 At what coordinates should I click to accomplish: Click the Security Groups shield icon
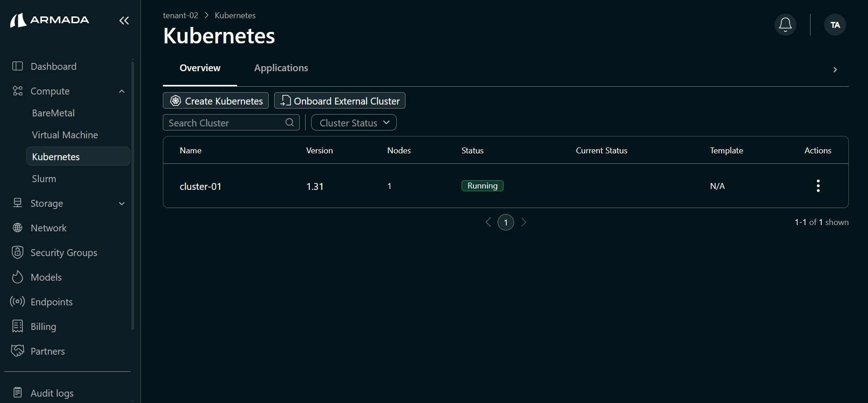pyautogui.click(x=17, y=252)
